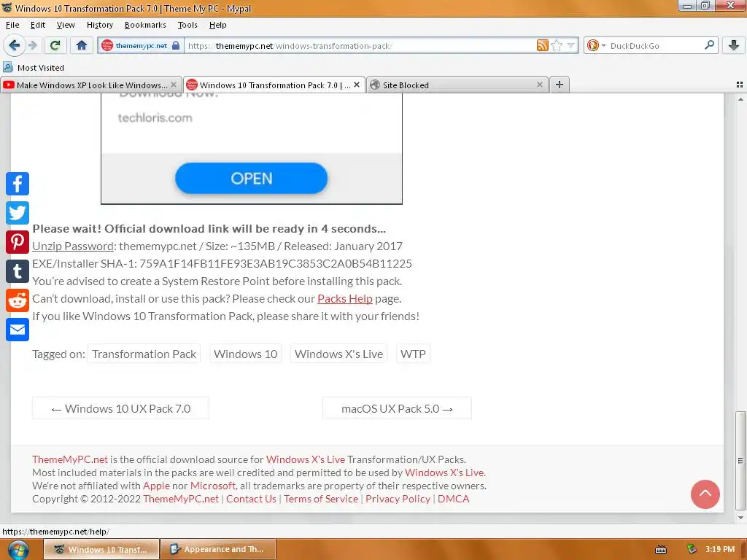This screenshot has height=560, width=747.
Task: Follow the Apple link in footer
Action: coord(156,486)
